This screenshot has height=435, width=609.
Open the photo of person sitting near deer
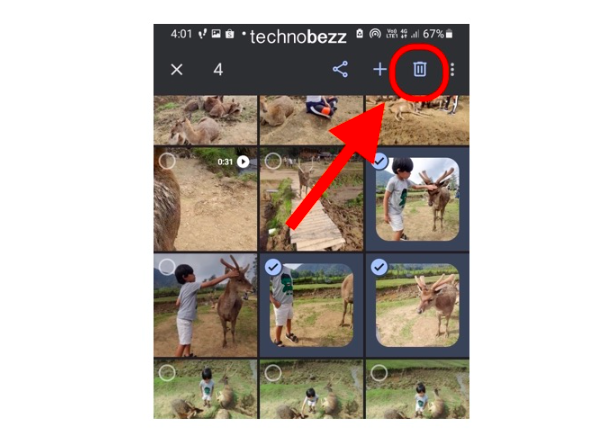pos(311,120)
